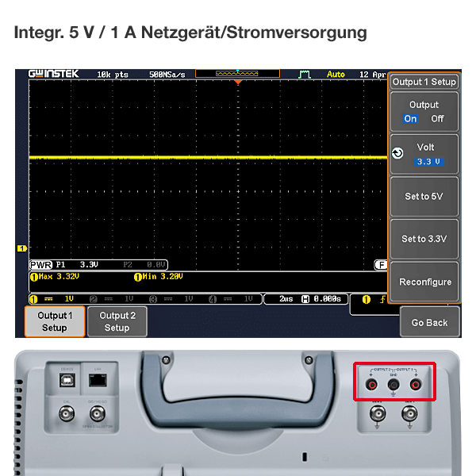Click the 12 Apr date text
The image size is (476, 476).
pyautogui.click(x=373, y=75)
